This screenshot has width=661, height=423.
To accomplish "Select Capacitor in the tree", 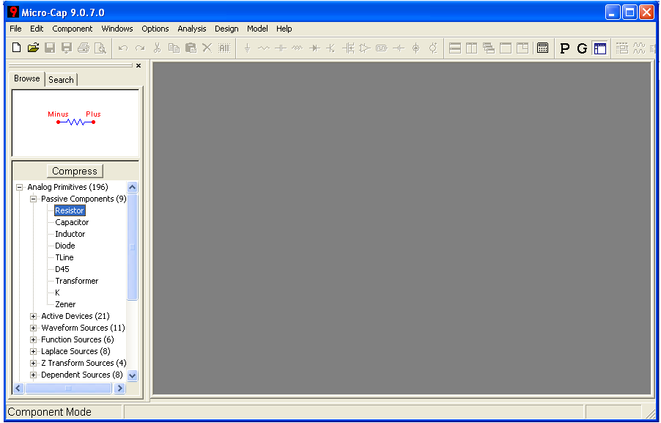I will click(x=72, y=222).
